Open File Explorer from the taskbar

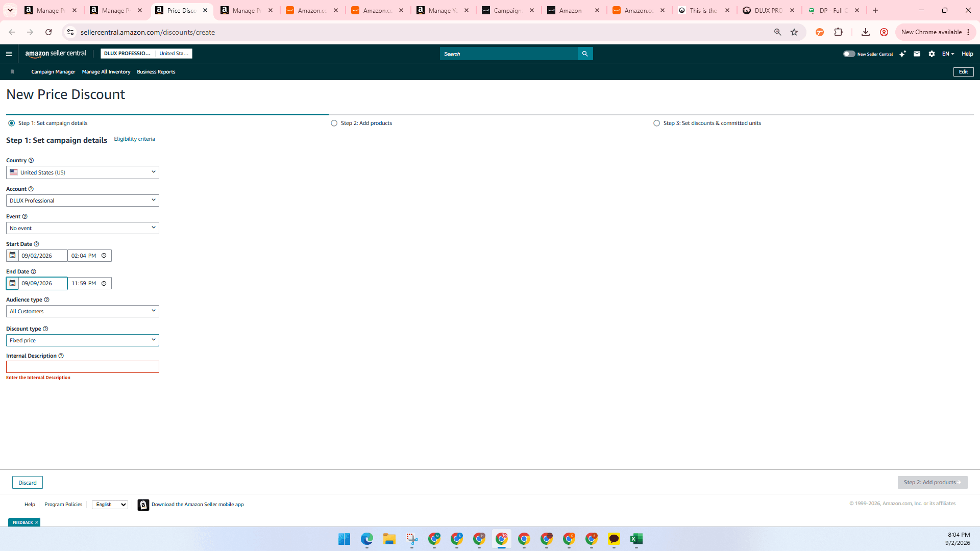click(x=389, y=539)
